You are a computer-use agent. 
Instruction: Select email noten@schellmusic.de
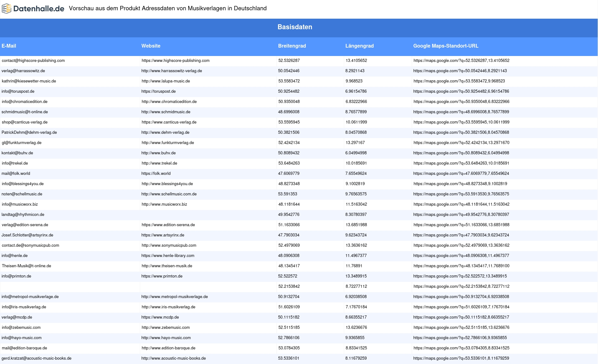click(x=22, y=194)
